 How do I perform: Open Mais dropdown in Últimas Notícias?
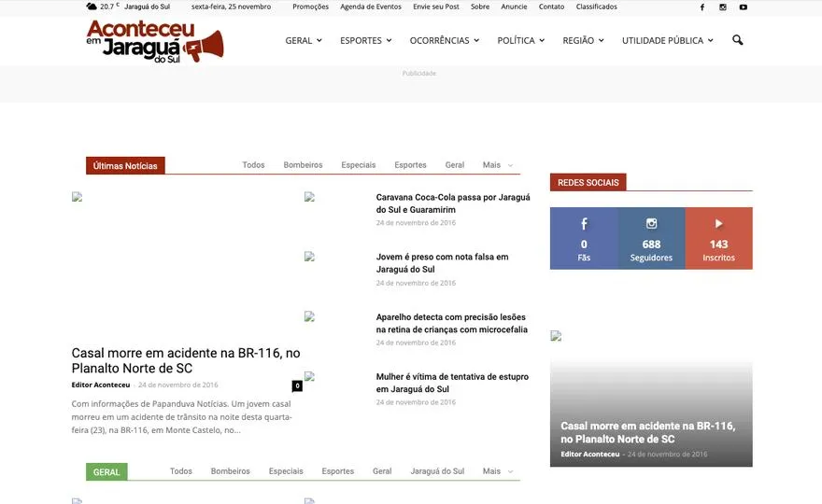[x=498, y=165]
